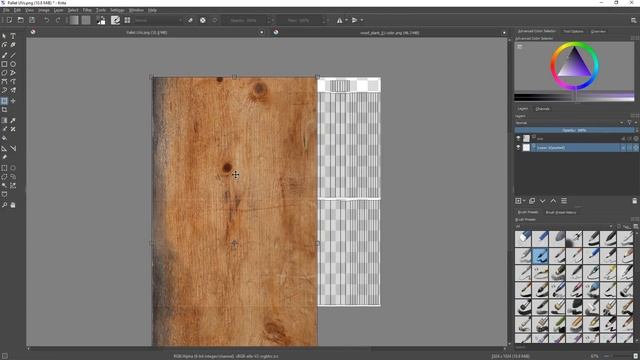Click the status bar zoom slider
This screenshot has width=640, height=360.
(618, 356)
